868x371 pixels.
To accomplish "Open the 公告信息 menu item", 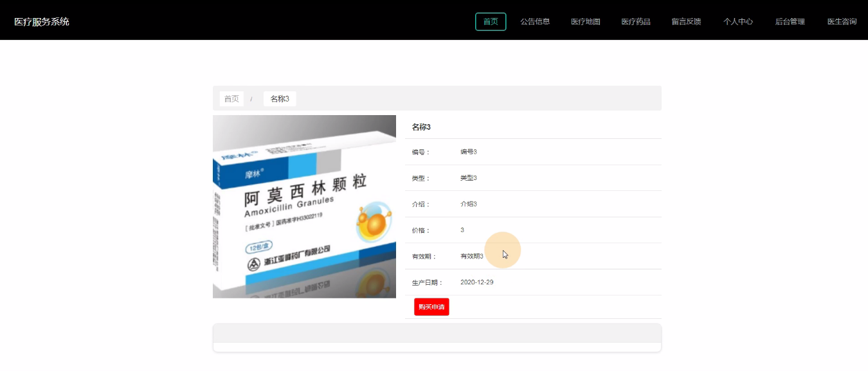I will coord(535,22).
